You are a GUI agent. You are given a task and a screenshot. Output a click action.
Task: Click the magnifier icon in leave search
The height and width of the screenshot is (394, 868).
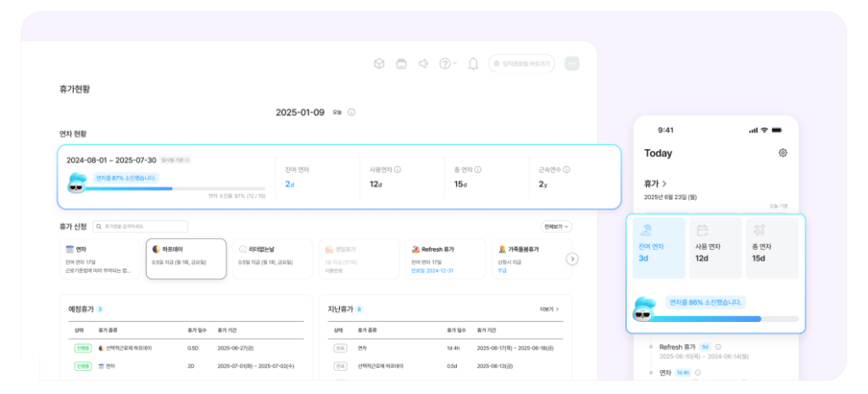[x=98, y=226]
